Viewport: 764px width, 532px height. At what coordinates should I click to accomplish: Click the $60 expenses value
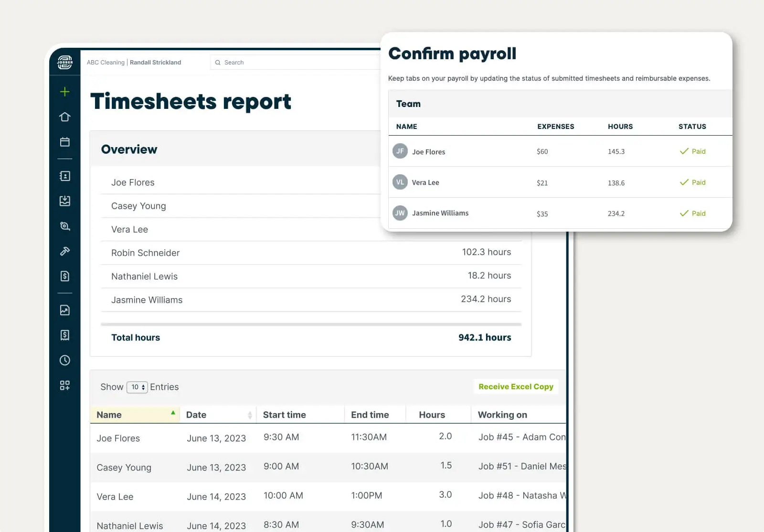542,151
